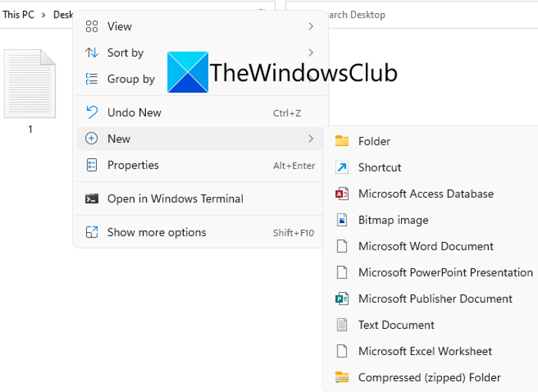The height and width of the screenshot is (392, 538).
Task: Open the View menu entry
Action: [x=201, y=26]
